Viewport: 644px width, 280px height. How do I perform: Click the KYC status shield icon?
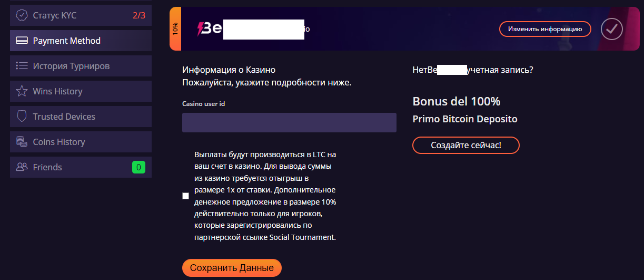pyautogui.click(x=22, y=15)
